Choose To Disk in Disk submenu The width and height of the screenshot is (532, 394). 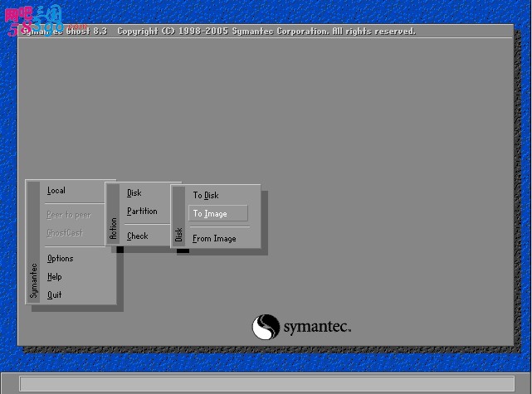coord(206,195)
